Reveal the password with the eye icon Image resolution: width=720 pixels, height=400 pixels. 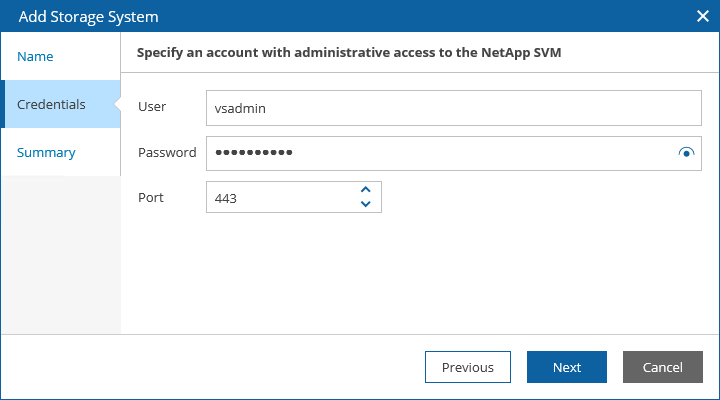(686, 153)
